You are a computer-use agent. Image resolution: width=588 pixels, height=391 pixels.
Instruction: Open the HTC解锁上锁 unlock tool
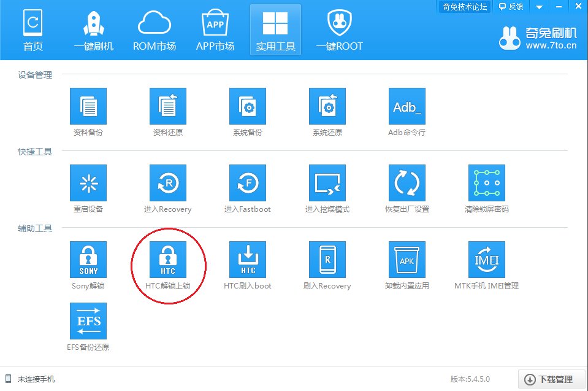[168, 260]
